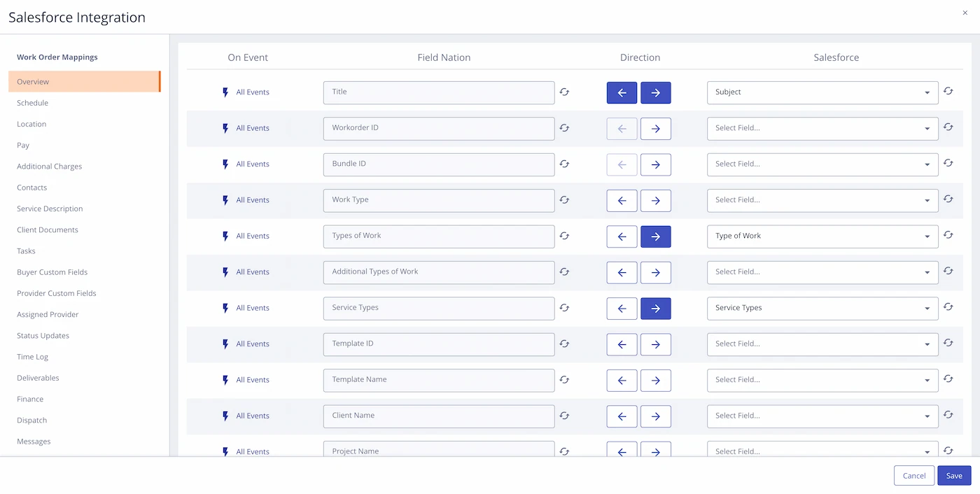980x494 pixels.
Task: Open Select Field dropdown for Template ID
Action: [x=822, y=344]
